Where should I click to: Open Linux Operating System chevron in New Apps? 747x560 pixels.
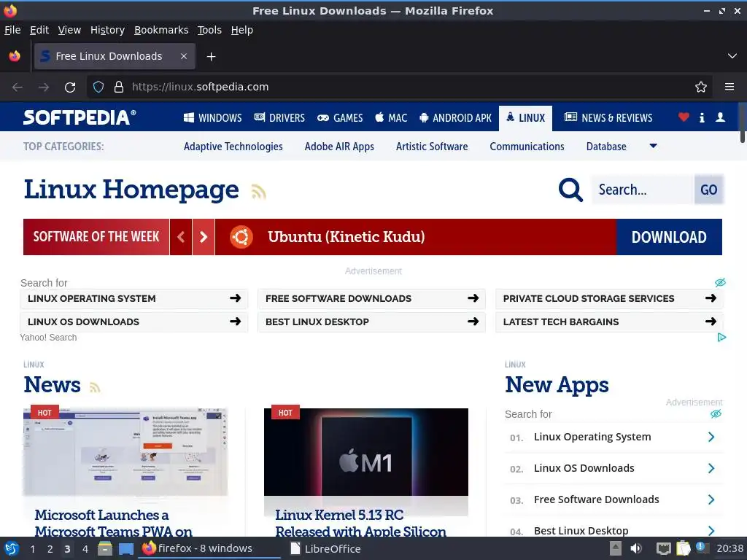click(711, 437)
